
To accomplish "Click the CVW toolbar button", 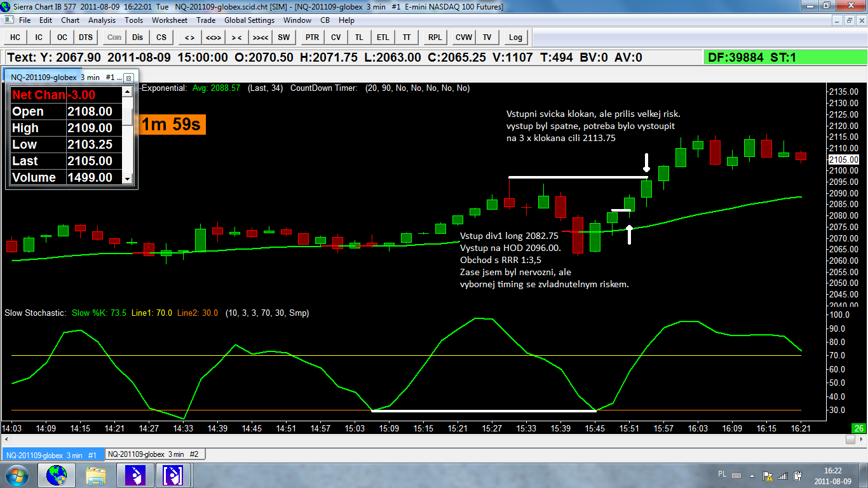I will pyautogui.click(x=464, y=37).
